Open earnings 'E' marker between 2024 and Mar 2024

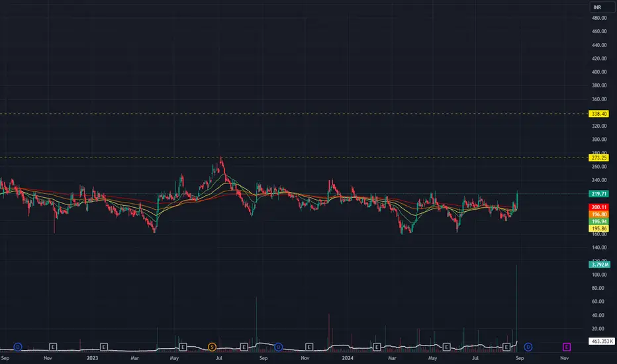click(x=377, y=347)
